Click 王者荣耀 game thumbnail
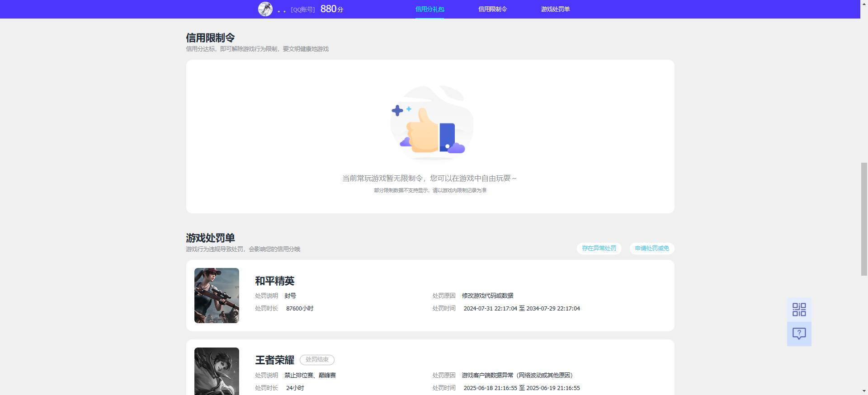The height and width of the screenshot is (395, 868). pyautogui.click(x=217, y=371)
